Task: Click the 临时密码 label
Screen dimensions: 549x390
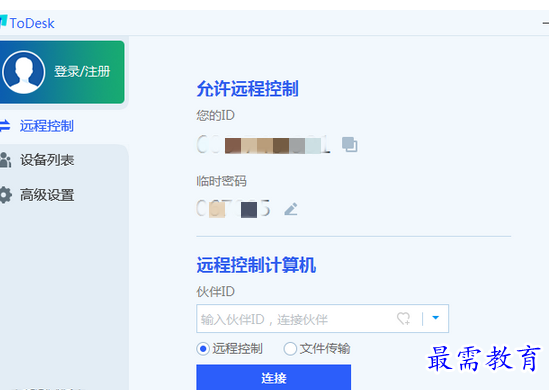Action: (221, 181)
